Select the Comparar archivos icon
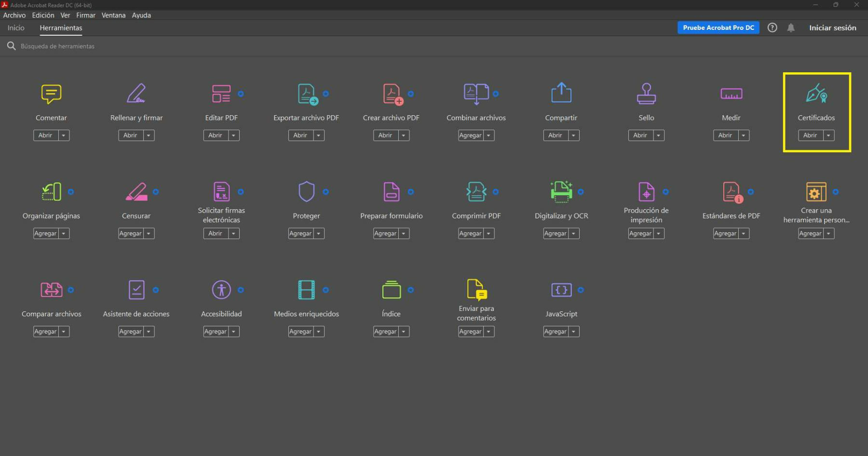The image size is (868, 456). point(52,290)
